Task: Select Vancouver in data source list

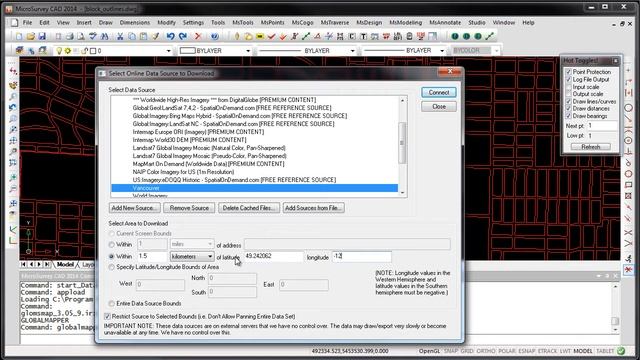Action: (254, 188)
